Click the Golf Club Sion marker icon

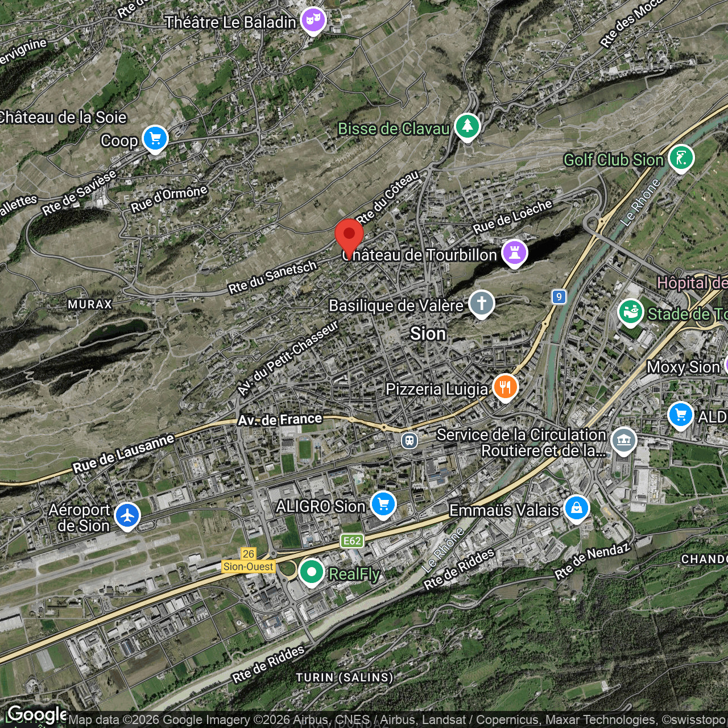681,159
